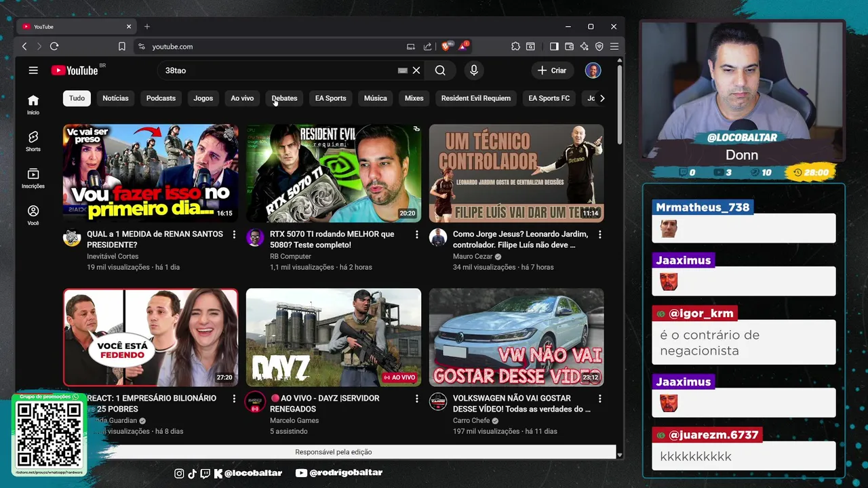This screenshot has height=488, width=868.
Task: Select the EA Sports FC chip
Action: (x=549, y=98)
